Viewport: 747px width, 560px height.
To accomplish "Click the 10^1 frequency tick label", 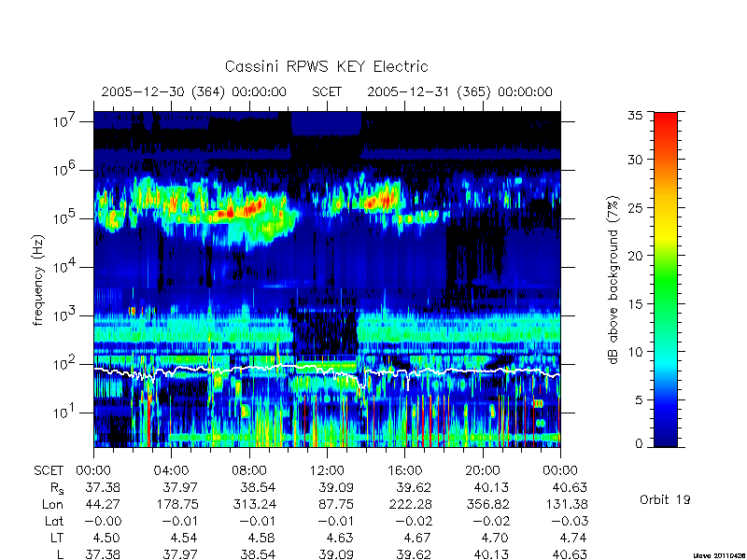I will coord(65,412).
